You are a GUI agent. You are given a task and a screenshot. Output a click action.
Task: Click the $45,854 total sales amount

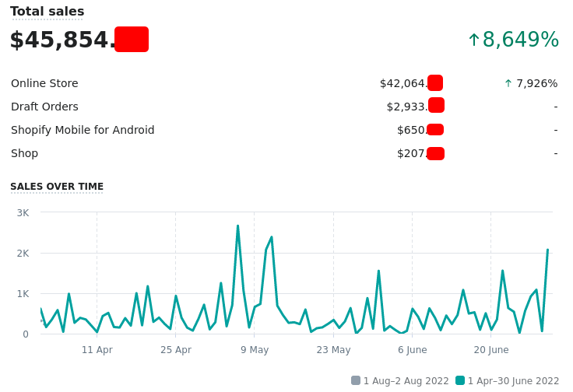(62, 40)
